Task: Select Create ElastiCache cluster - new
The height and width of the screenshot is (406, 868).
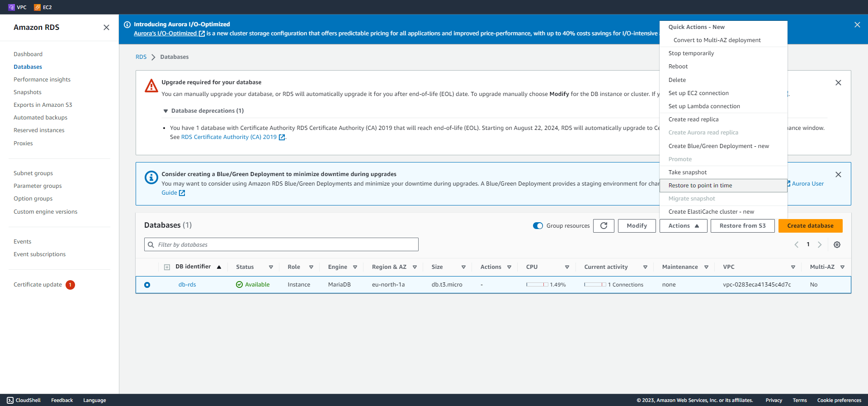Action: coord(723,212)
